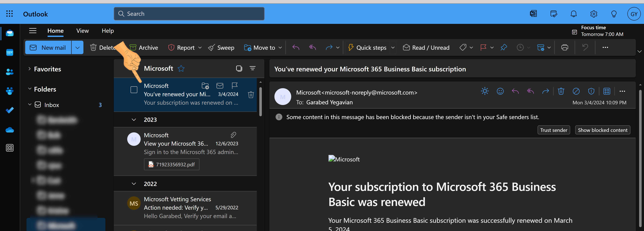The height and width of the screenshot is (231, 644).
Task: Click the Sweep button
Action: tap(221, 48)
